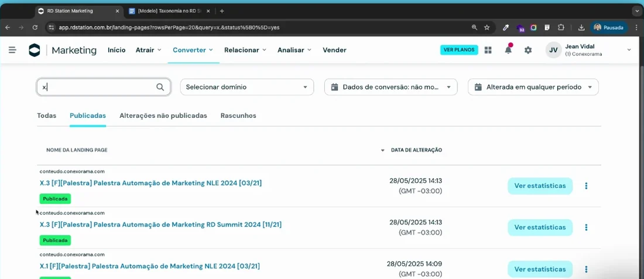This screenshot has width=644, height=279.
Task: Click the Nome da Landing Page column header
Action: point(77,151)
